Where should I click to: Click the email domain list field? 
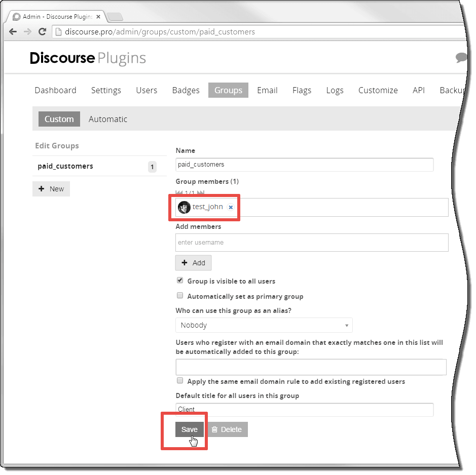(311, 367)
